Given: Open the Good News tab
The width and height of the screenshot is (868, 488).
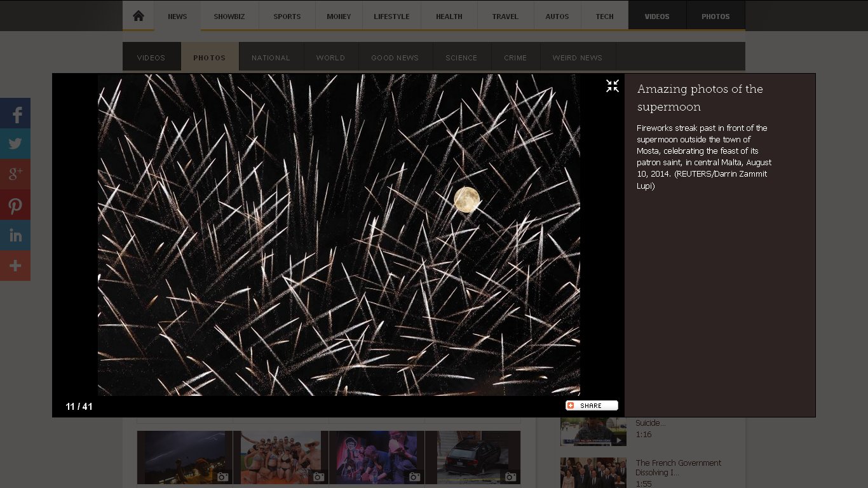Looking at the screenshot, I should pos(395,58).
